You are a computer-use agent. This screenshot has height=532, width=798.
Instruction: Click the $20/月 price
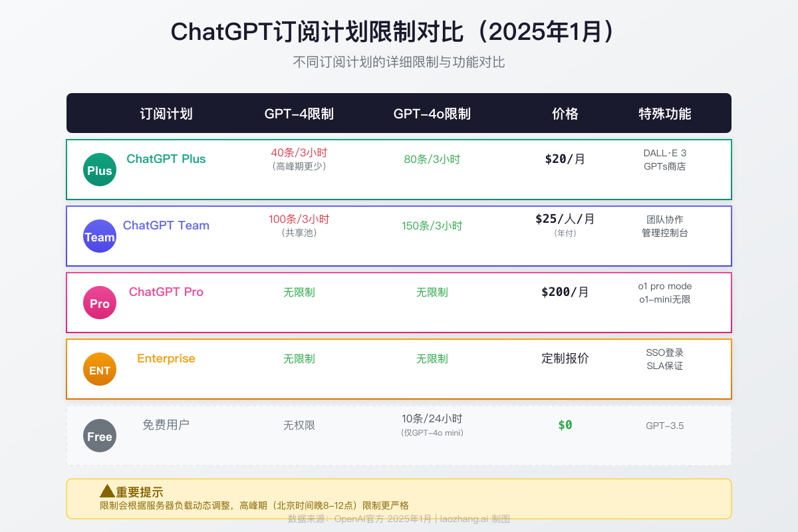[565, 159]
